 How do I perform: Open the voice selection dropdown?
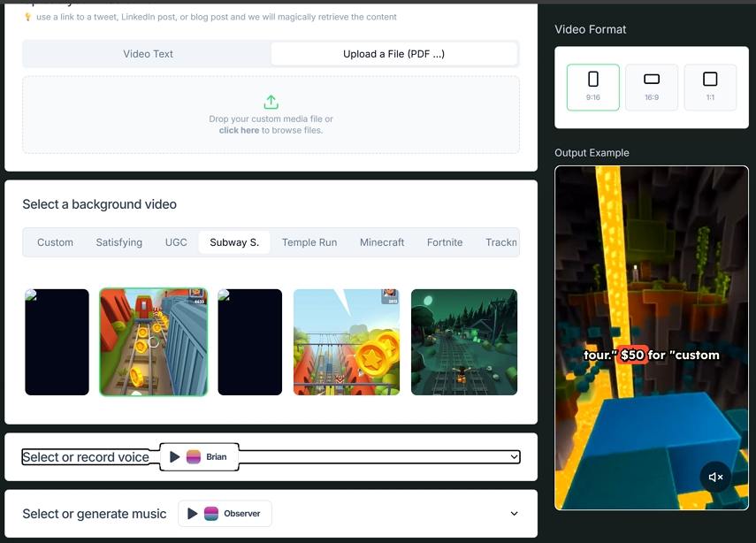[x=513, y=457]
